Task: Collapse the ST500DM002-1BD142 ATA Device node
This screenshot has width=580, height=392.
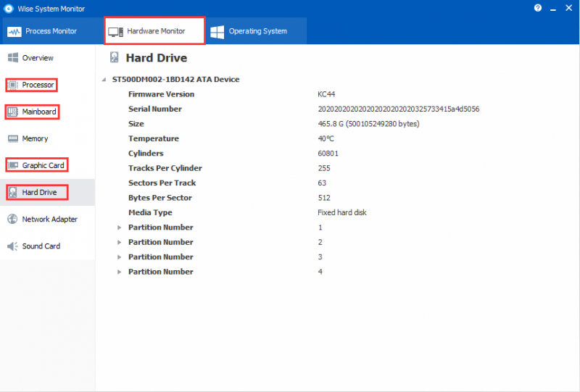Action: click(104, 80)
